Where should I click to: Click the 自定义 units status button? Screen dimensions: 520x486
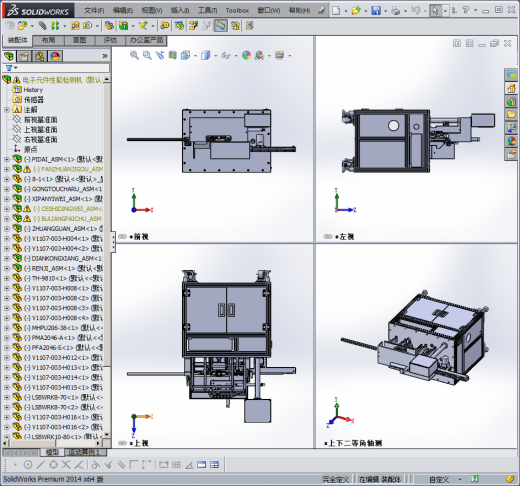439,480
